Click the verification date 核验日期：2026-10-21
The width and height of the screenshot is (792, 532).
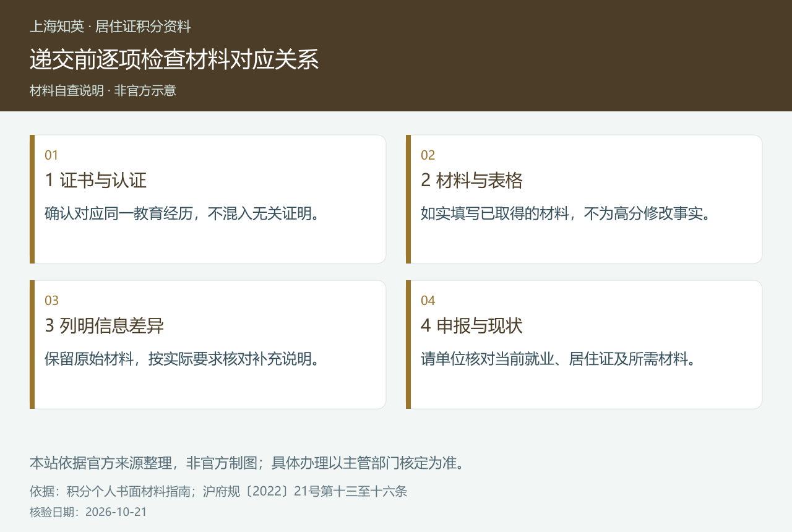click(x=88, y=512)
